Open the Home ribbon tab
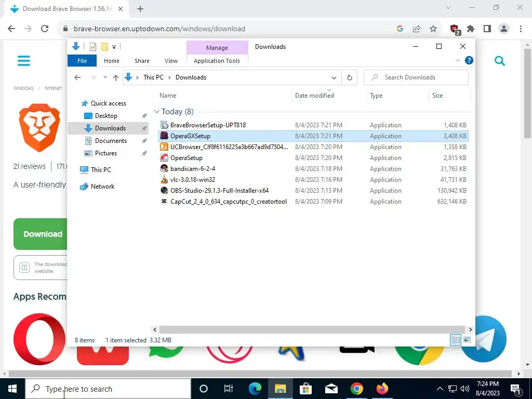 [x=112, y=61]
